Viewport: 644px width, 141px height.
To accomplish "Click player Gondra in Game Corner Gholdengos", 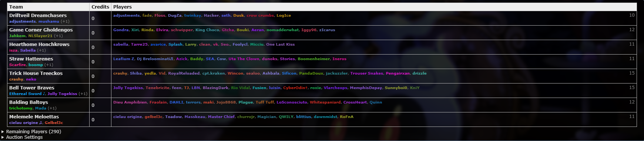I will 121,30.
